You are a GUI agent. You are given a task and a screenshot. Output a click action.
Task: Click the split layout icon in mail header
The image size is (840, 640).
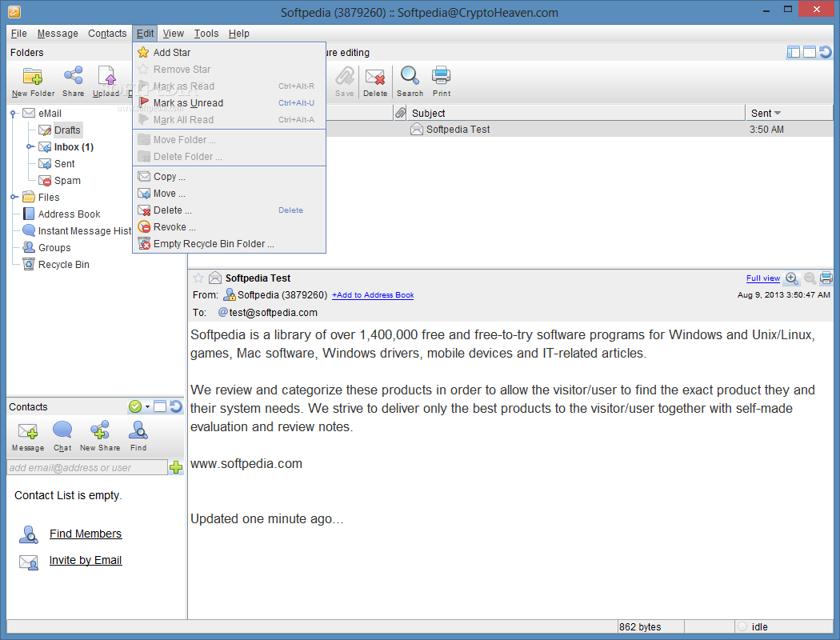[794, 52]
